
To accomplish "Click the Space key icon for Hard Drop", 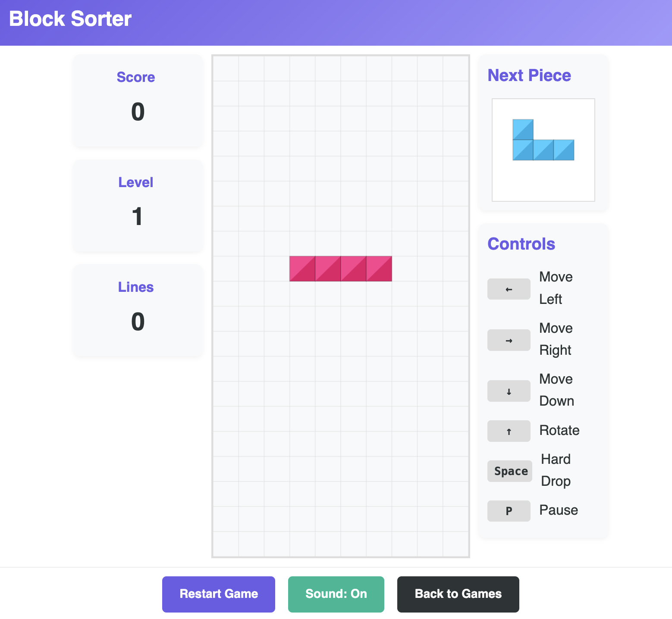I will click(510, 471).
